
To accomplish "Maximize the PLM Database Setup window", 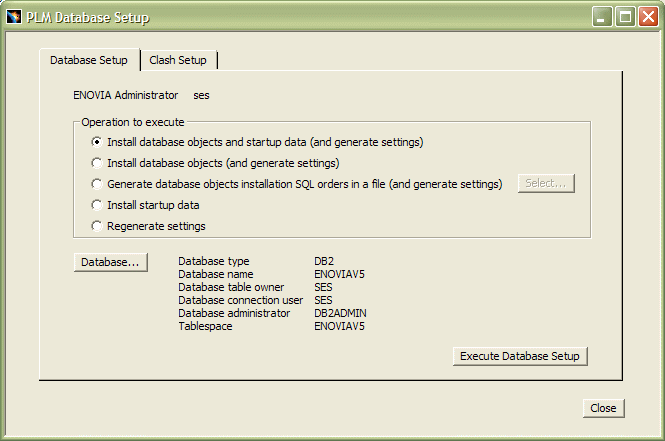I will click(x=625, y=17).
